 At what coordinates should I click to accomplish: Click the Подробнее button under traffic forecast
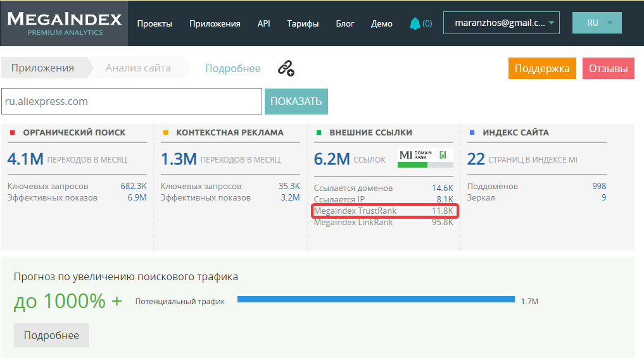pyautogui.click(x=51, y=335)
